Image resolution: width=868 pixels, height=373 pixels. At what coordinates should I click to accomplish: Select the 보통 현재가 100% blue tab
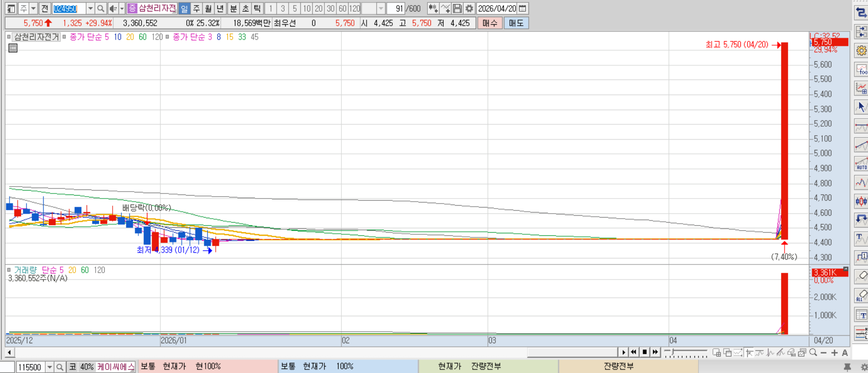point(348,366)
